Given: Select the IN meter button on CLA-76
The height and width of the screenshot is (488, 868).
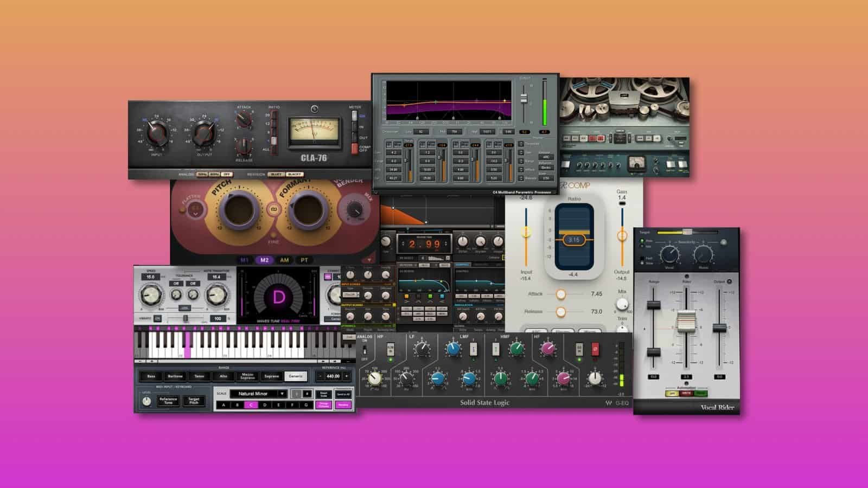Looking at the screenshot, I should click(355, 127).
